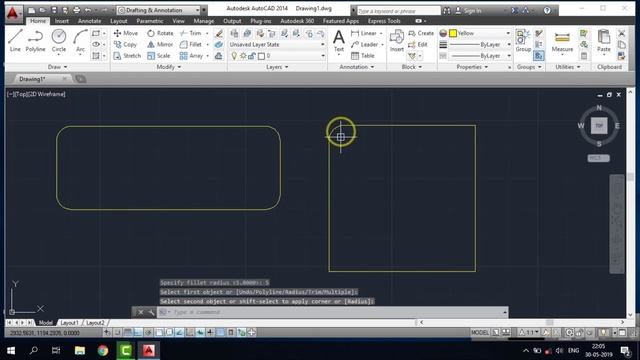Click the Rotate tool
This screenshot has width=640, height=360.
pos(160,33)
